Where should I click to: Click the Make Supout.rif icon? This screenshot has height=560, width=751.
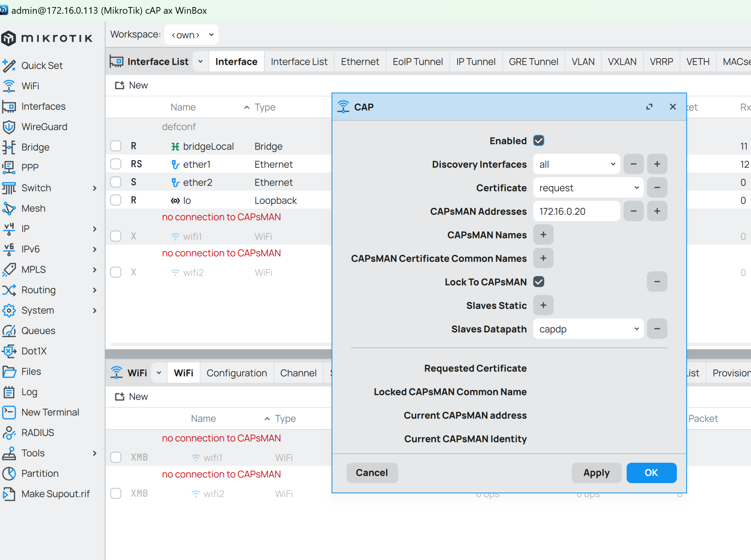pos(9,494)
